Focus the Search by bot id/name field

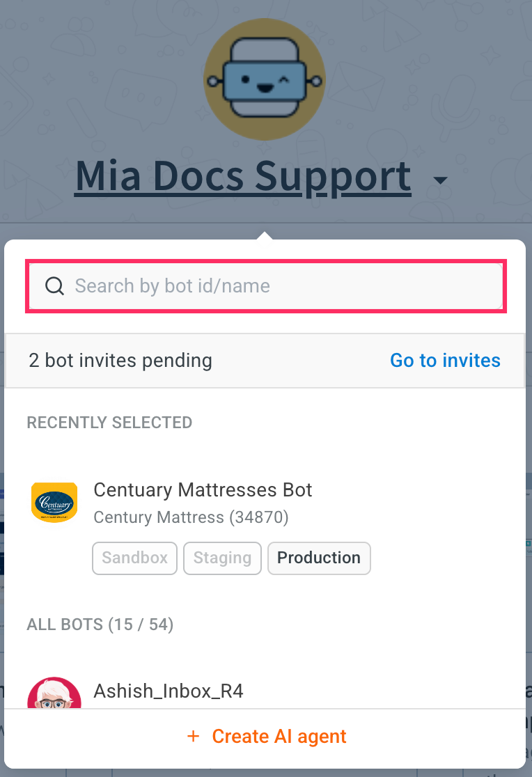[279, 285]
